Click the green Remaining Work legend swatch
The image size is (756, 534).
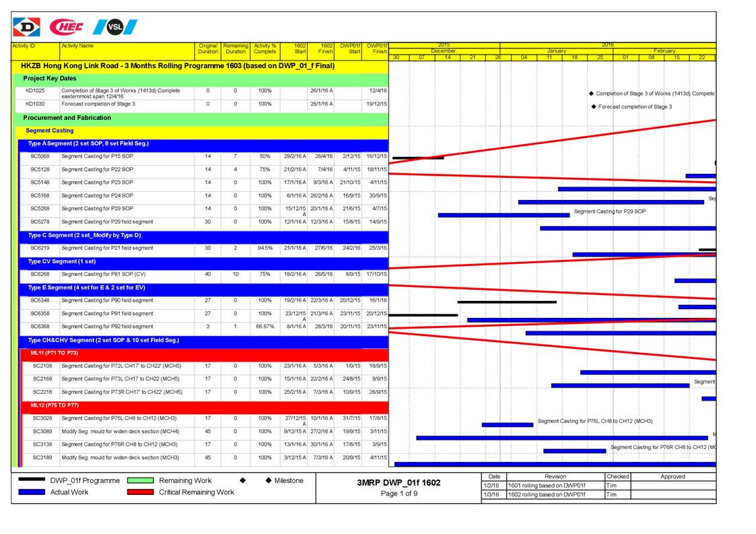click(140, 481)
